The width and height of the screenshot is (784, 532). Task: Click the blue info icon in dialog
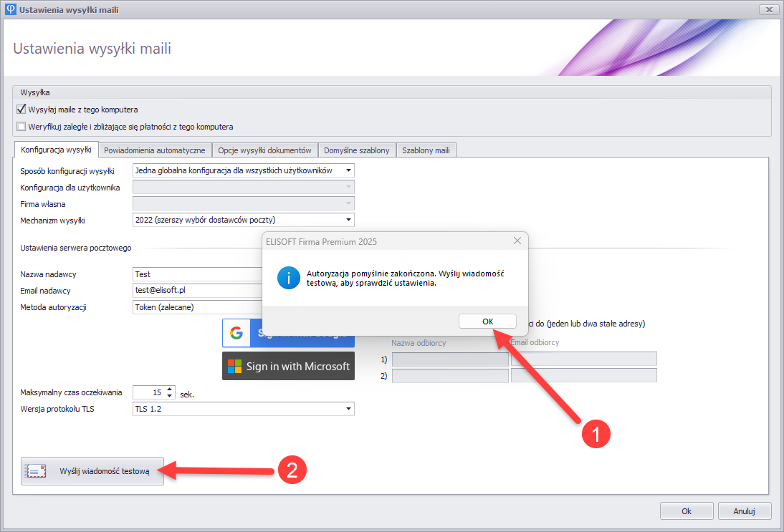point(288,278)
